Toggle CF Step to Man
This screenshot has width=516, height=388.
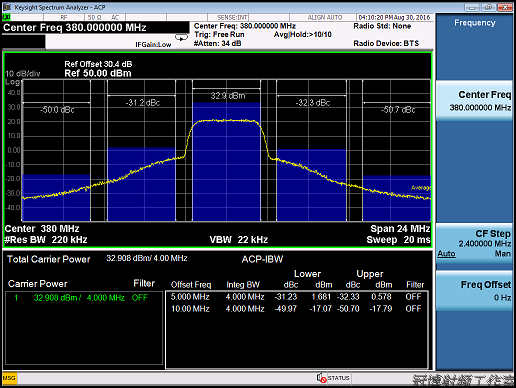point(502,254)
